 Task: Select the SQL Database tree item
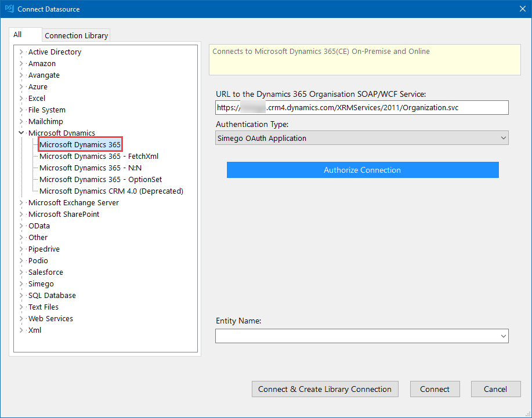click(52, 295)
